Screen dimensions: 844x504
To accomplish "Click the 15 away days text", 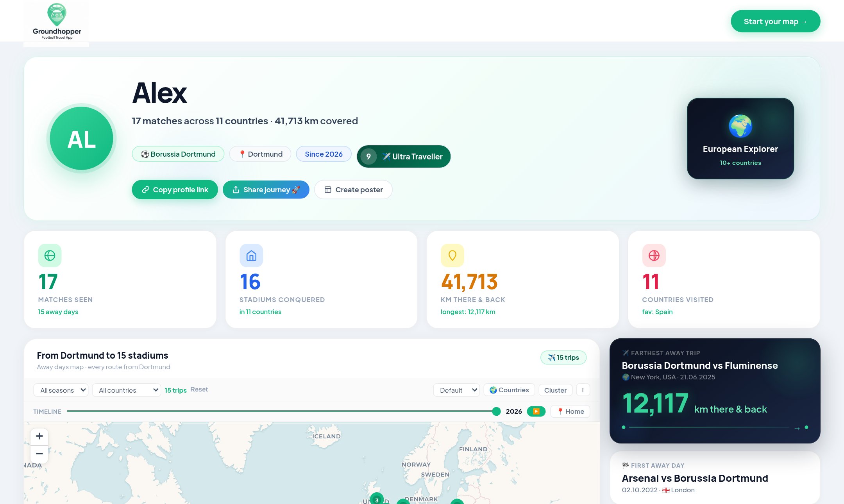I will click(x=58, y=312).
